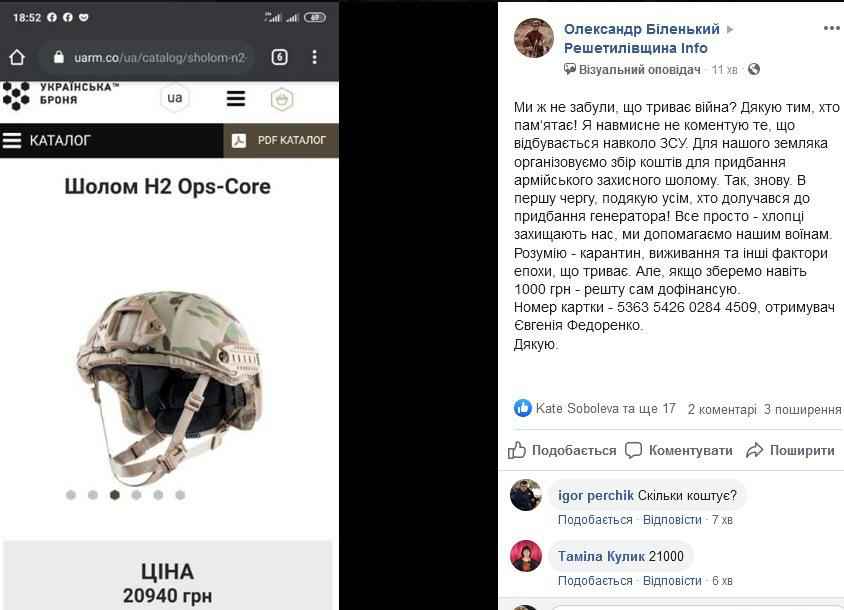Tap the browser home icon

point(17,57)
